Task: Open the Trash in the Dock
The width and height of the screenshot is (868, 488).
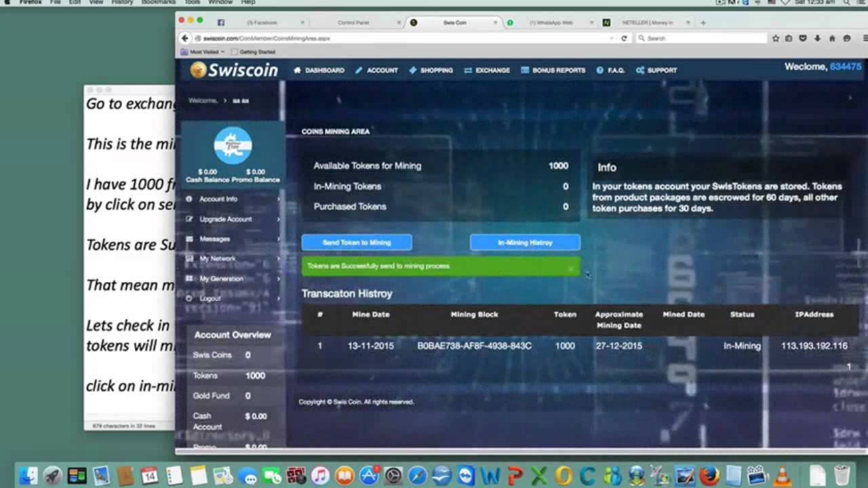Action: [x=842, y=476]
